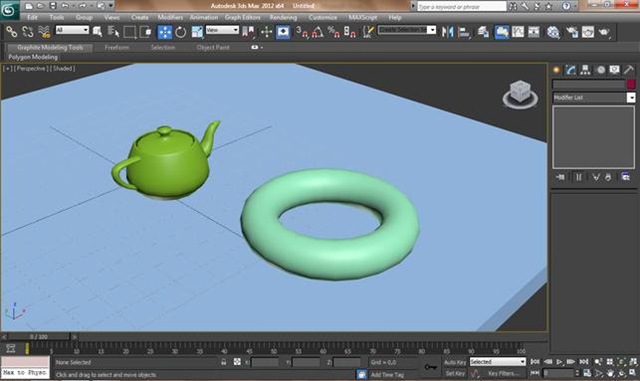The width and height of the screenshot is (640, 381).
Task: Open the Rendering menu
Action: [x=283, y=18]
